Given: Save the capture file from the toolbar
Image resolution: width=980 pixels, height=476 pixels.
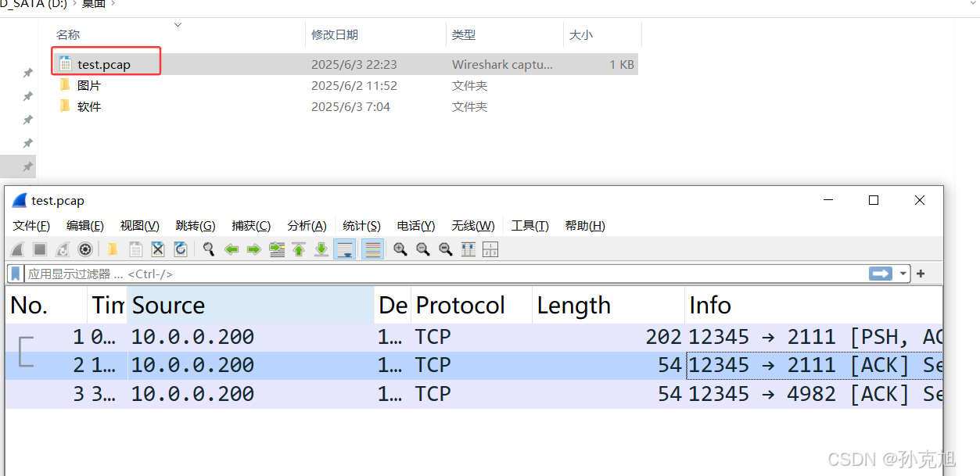Looking at the screenshot, I should tap(135, 249).
